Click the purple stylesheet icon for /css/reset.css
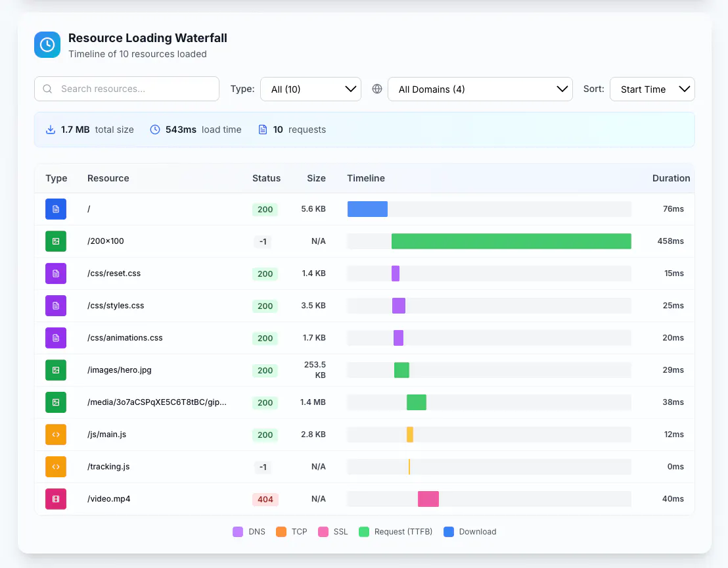The width and height of the screenshot is (728, 568). click(56, 273)
